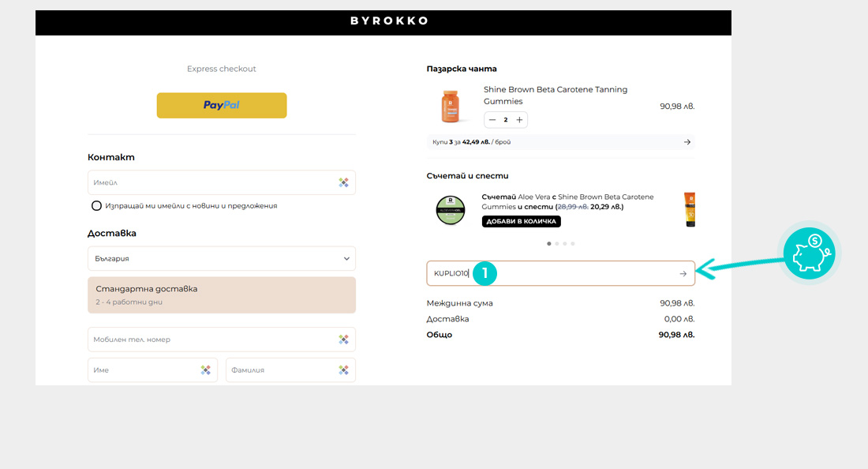Click autofill icon in Фамилия field
Viewport: 868px width, 469px height.
tap(344, 370)
